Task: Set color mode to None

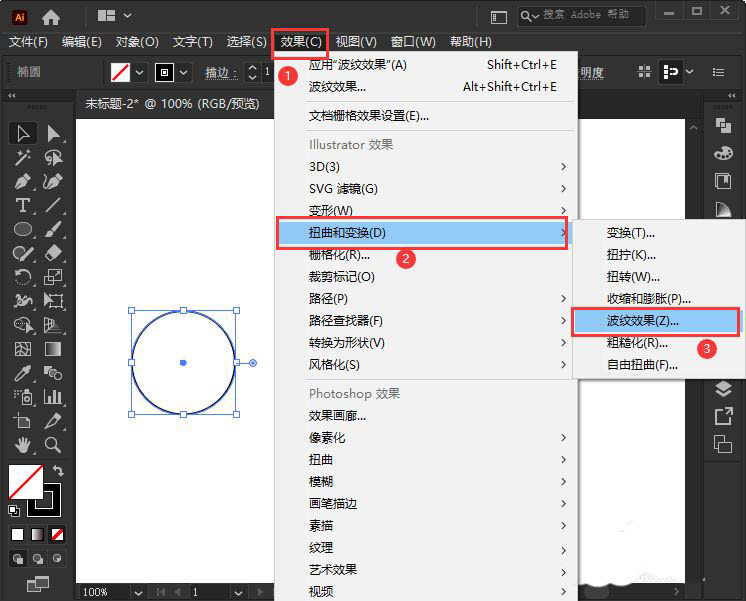Action: click(58, 534)
